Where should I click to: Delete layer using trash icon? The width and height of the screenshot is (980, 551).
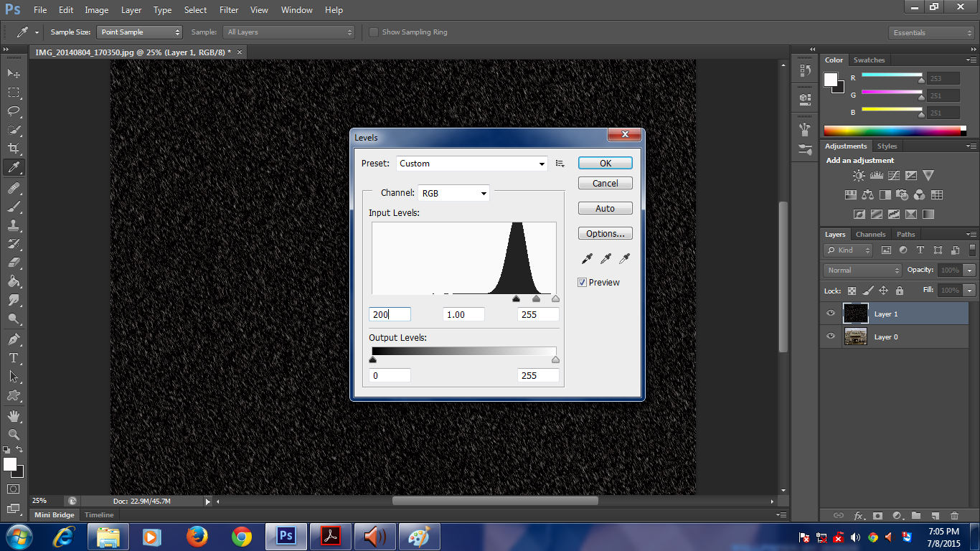954,515
